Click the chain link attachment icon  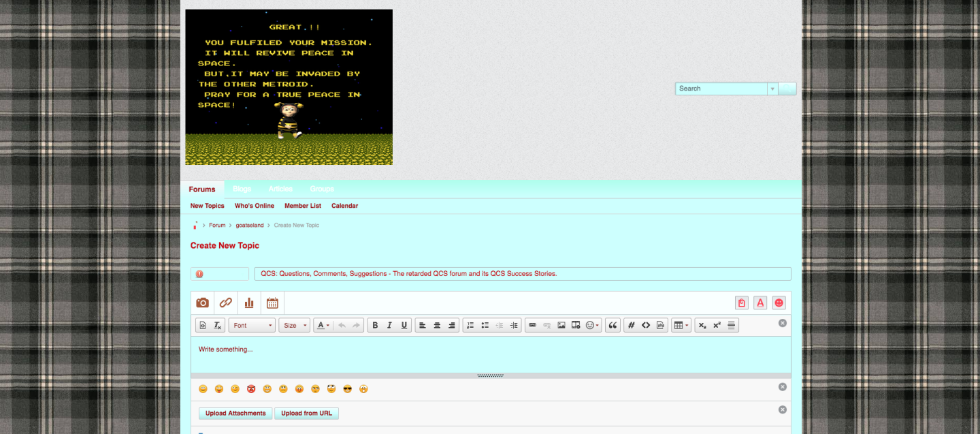pos(226,303)
